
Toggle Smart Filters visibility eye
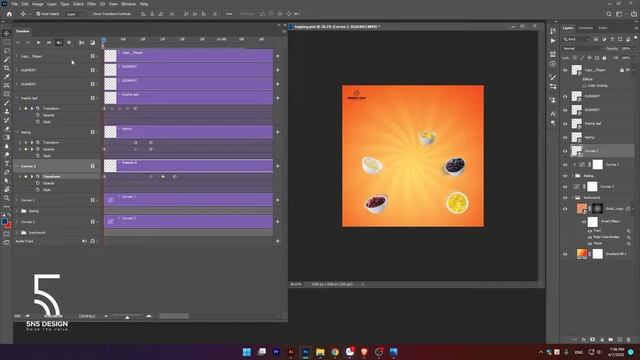[x=584, y=222]
